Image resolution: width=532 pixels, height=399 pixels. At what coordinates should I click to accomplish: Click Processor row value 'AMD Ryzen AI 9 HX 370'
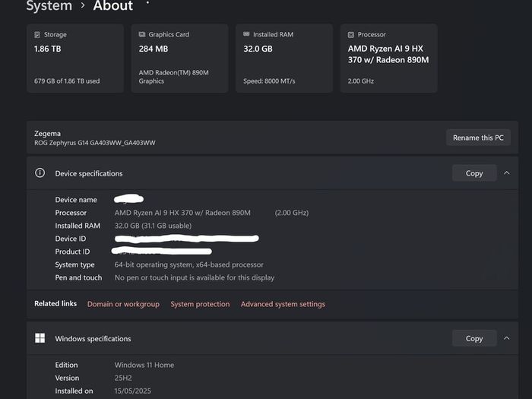click(x=182, y=213)
